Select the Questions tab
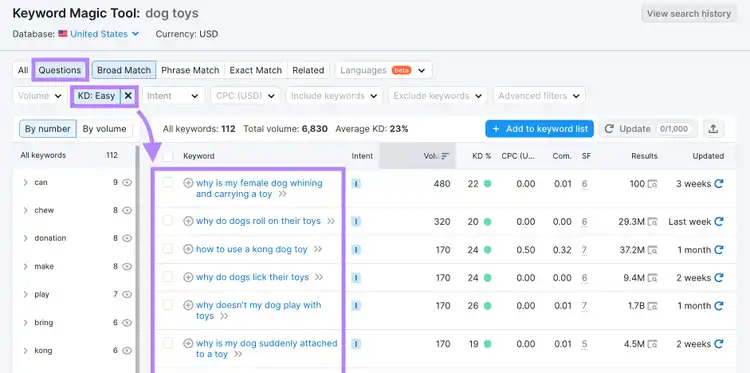 click(60, 70)
